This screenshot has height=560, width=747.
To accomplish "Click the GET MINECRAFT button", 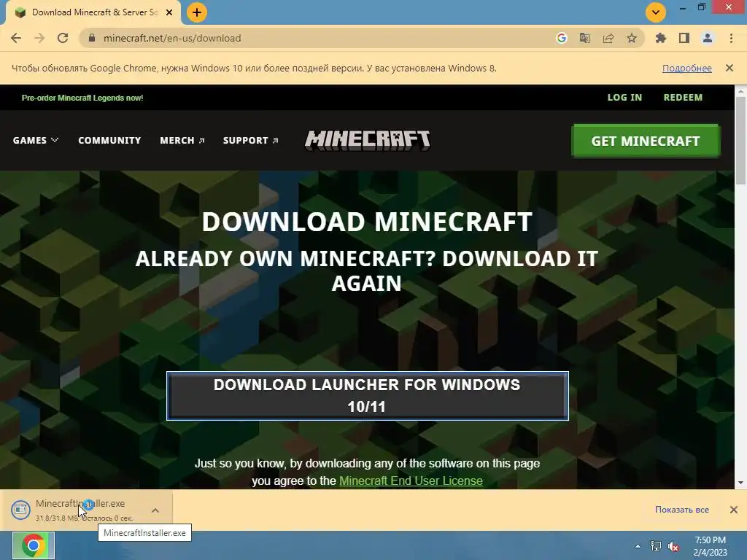I will pos(646,141).
